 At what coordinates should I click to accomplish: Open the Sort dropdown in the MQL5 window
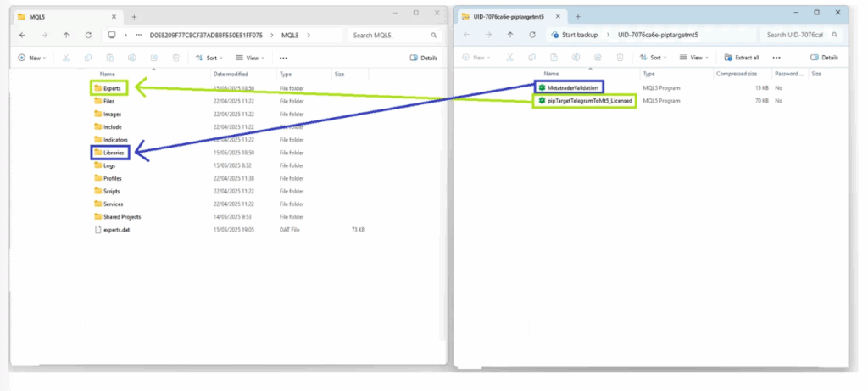[209, 58]
